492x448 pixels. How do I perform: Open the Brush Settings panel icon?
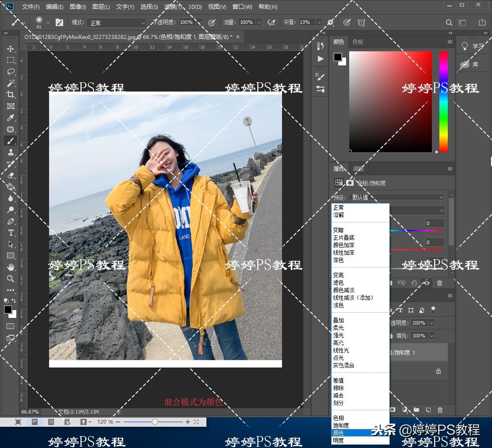[x=320, y=77]
